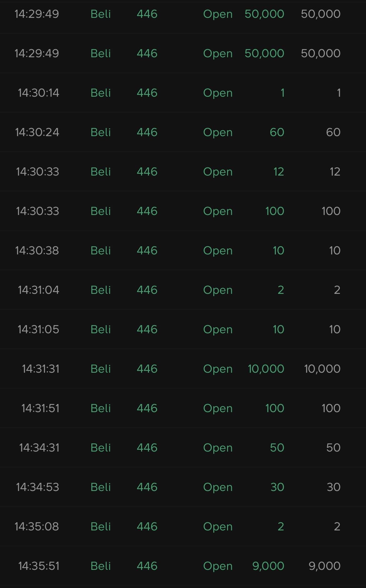Tap the 14:30:38 timestamp

point(37,251)
